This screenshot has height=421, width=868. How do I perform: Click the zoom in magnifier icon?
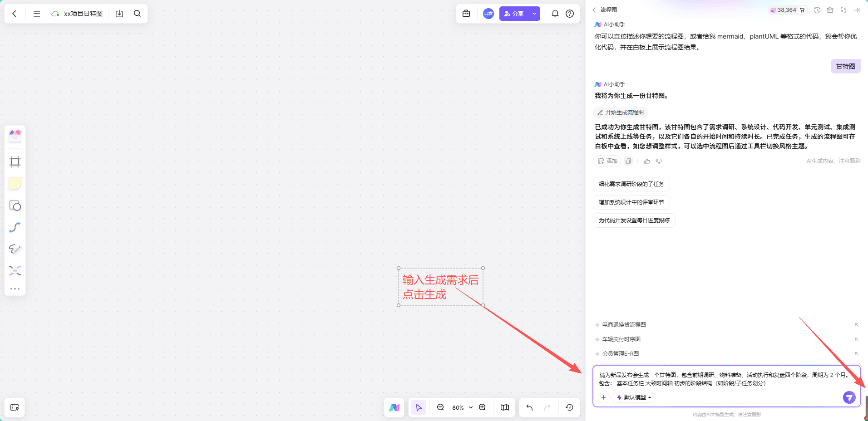pos(482,407)
